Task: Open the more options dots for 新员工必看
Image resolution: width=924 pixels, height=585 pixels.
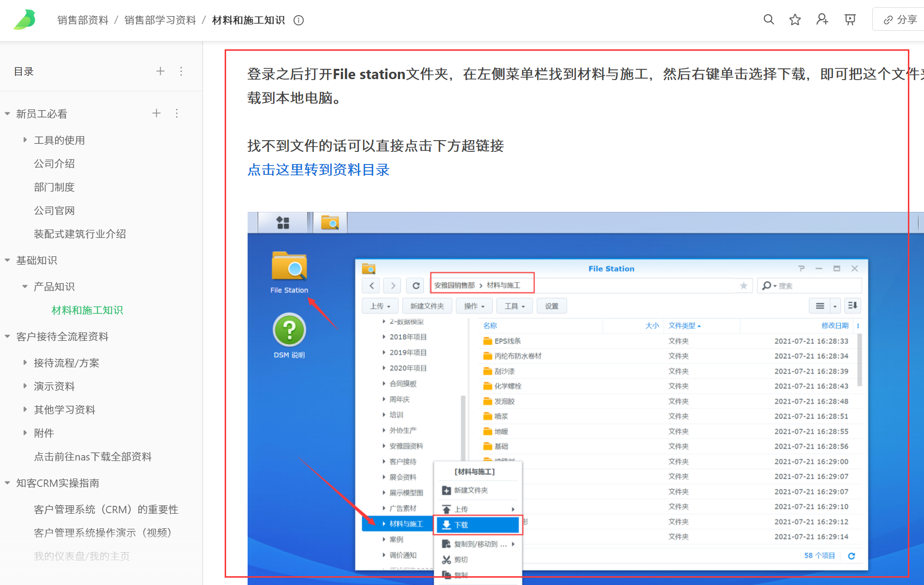Action: pyautogui.click(x=177, y=113)
